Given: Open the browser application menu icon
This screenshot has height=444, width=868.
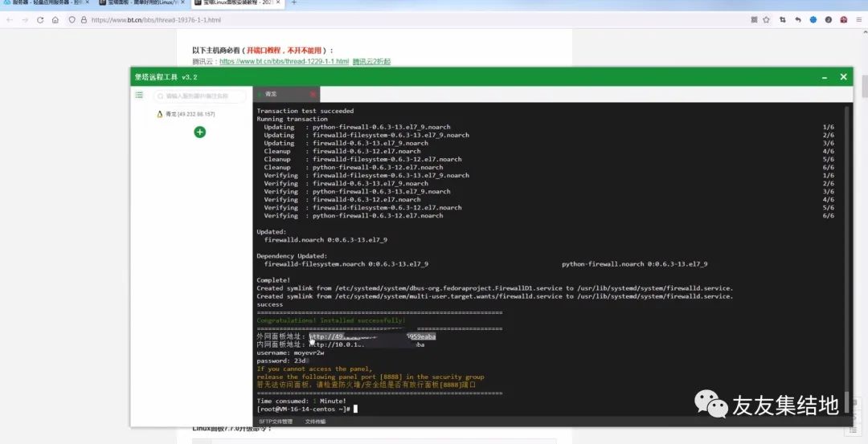Looking at the screenshot, I should pos(859,20).
